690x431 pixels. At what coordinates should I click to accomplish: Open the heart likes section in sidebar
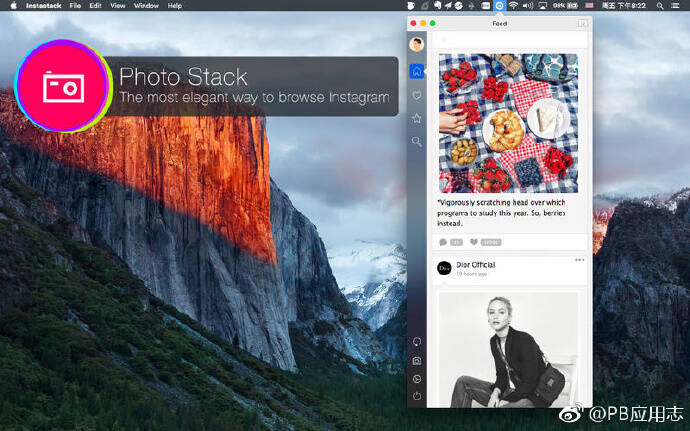click(416, 95)
